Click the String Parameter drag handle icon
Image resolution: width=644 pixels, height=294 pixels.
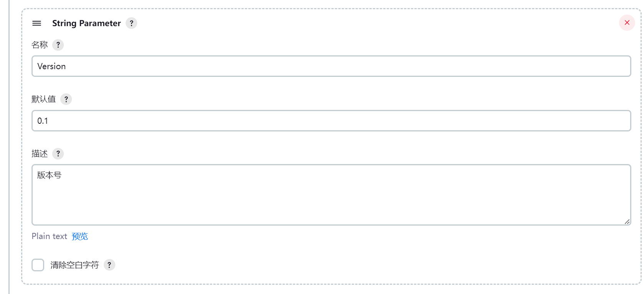coord(37,23)
